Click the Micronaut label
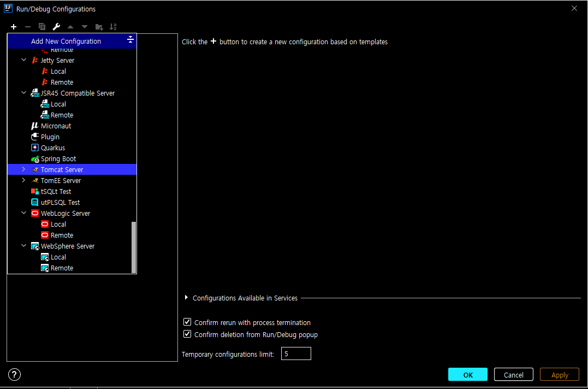Screen dimensions: 588x389 [x=56, y=126]
